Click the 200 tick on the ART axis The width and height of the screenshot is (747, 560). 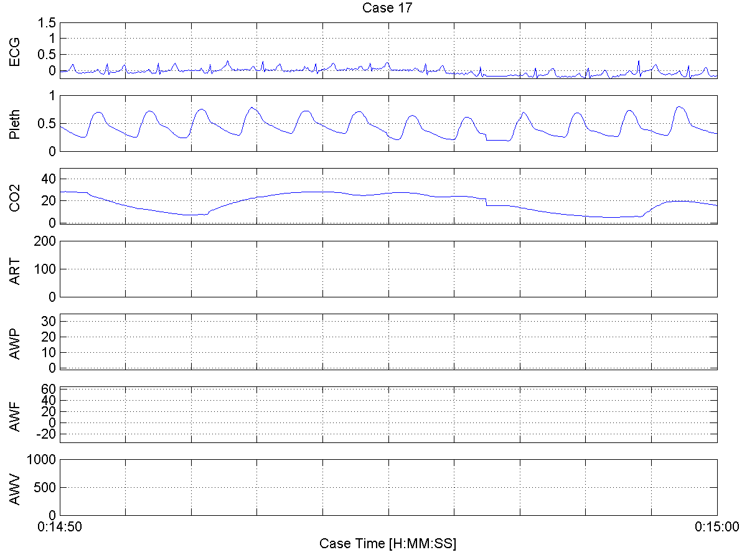[45, 241]
